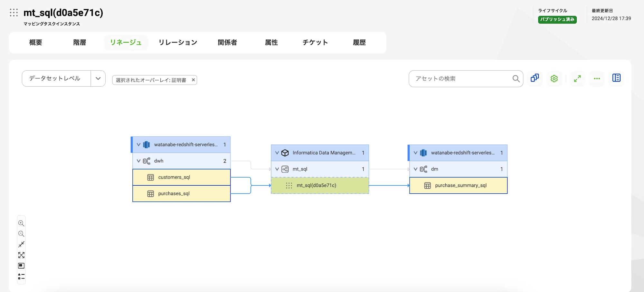Click the fit-to-screen canvas icon

click(21, 255)
